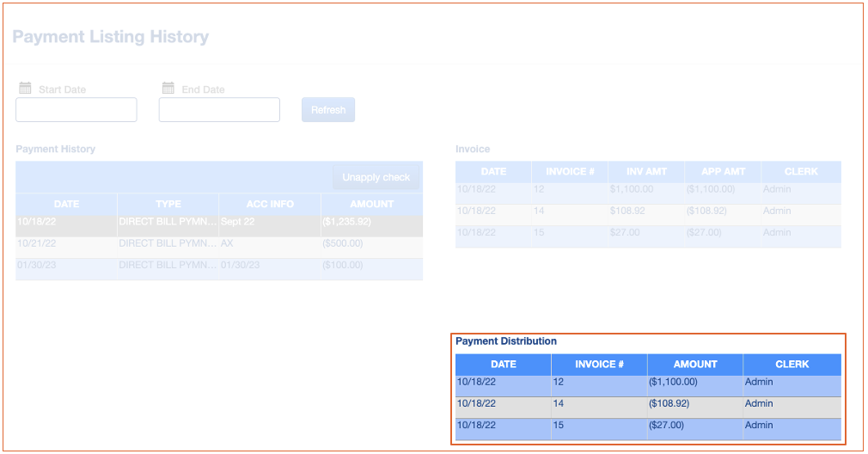Click the End Date calendar icon
Viewport: 868px width, 454px height.
pyautogui.click(x=168, y=89)
